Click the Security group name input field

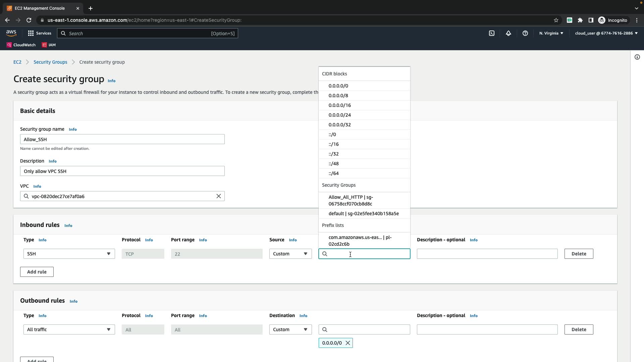[122, 139]
